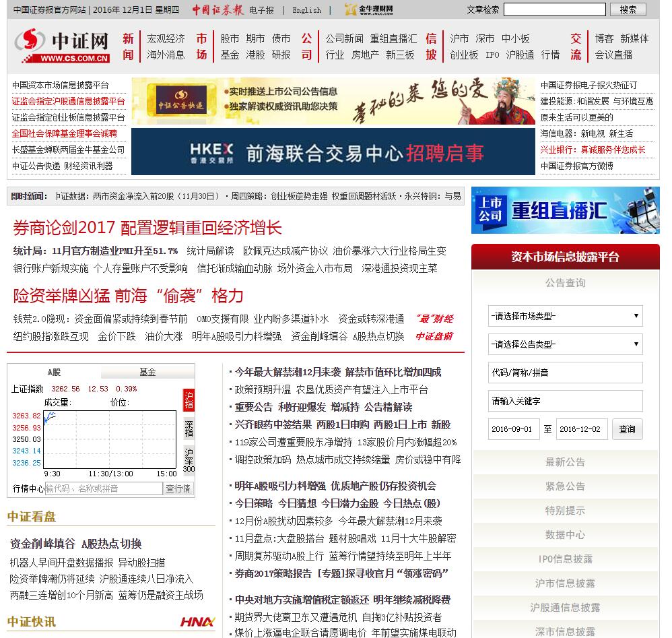672x638 pixels.
Task: Open the 中国证券报 red logo
Action: 217,9
